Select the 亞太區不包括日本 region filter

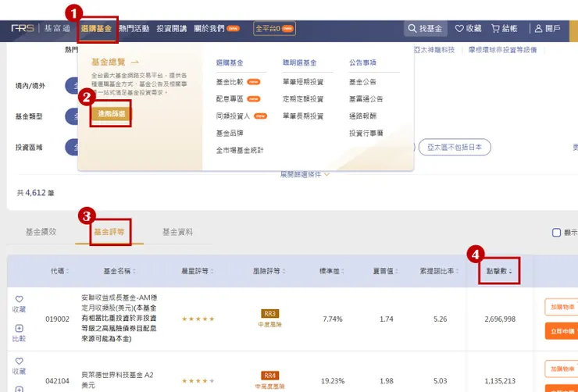pos(455,148)
